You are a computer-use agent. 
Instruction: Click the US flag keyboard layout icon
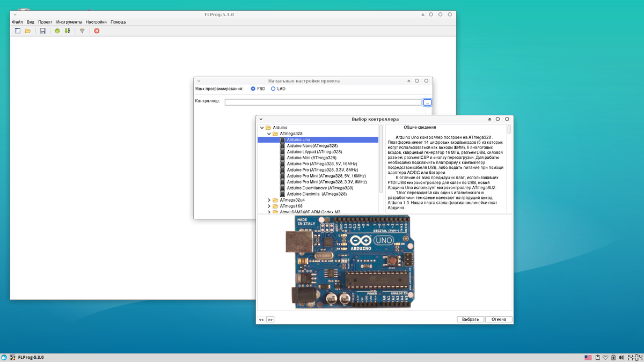(588, 358)
